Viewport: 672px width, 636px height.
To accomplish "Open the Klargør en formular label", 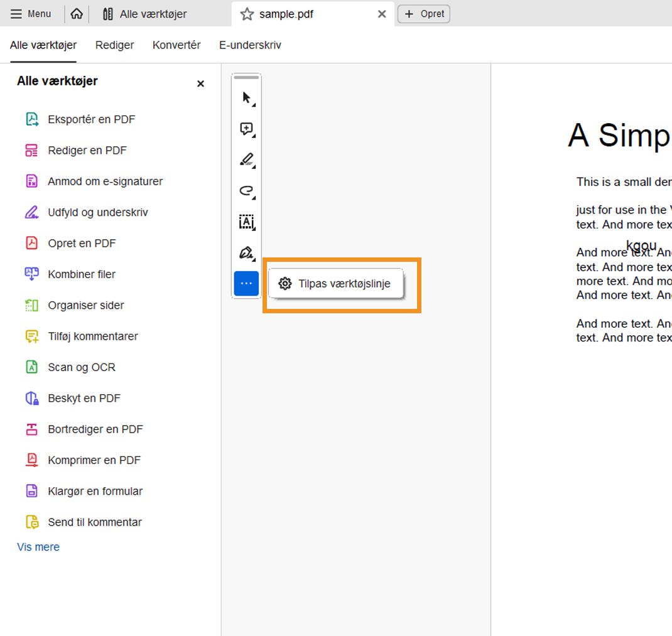I will coord(95,491).
